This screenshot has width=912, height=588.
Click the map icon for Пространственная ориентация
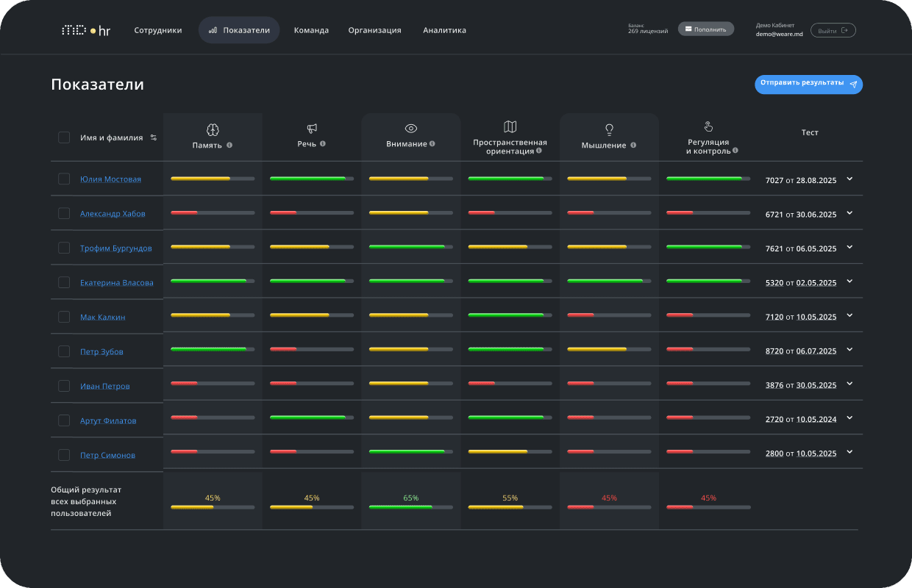pyautogui.click(x=510, y=126)
